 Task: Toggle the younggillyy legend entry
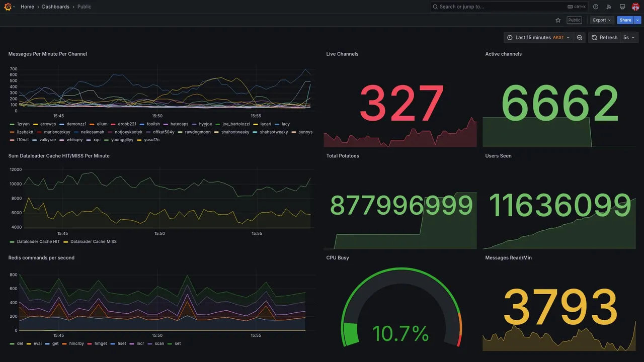[x=122, y=140]
